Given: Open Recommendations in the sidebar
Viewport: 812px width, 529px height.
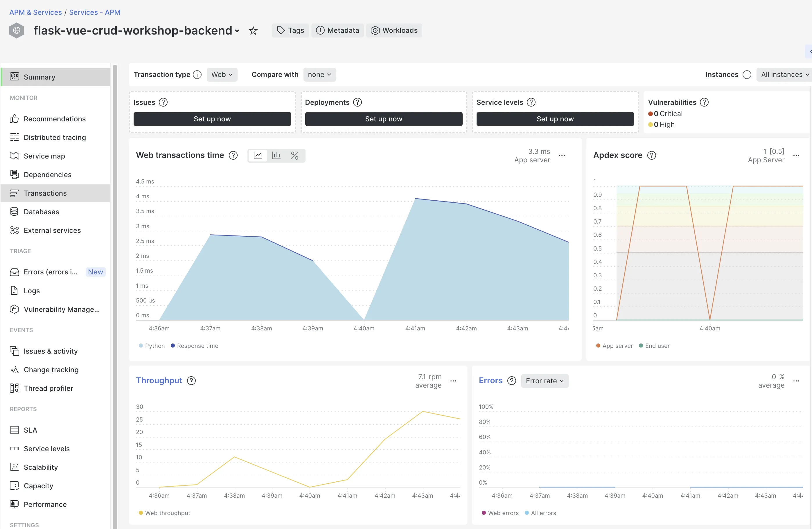Looking at the screenshot, I should click(55, 119).
